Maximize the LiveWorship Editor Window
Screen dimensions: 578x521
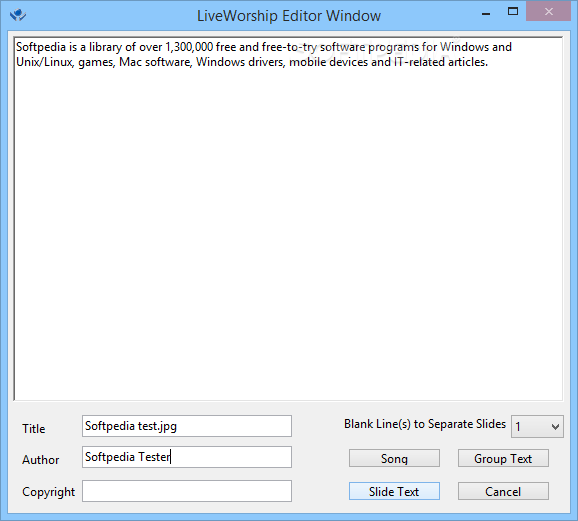pyautogui.click(x=513, y=12)
